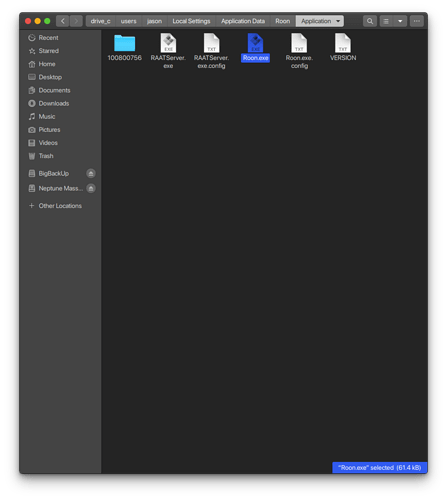The image size is (447, 500).
Task: Click the film icon beside Videos
Action: pos(32,143)
